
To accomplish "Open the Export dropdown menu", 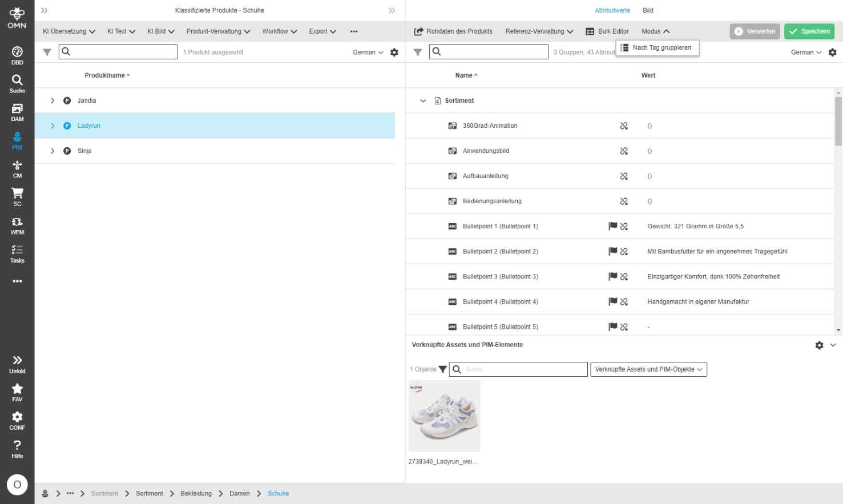I will point(322,31).
